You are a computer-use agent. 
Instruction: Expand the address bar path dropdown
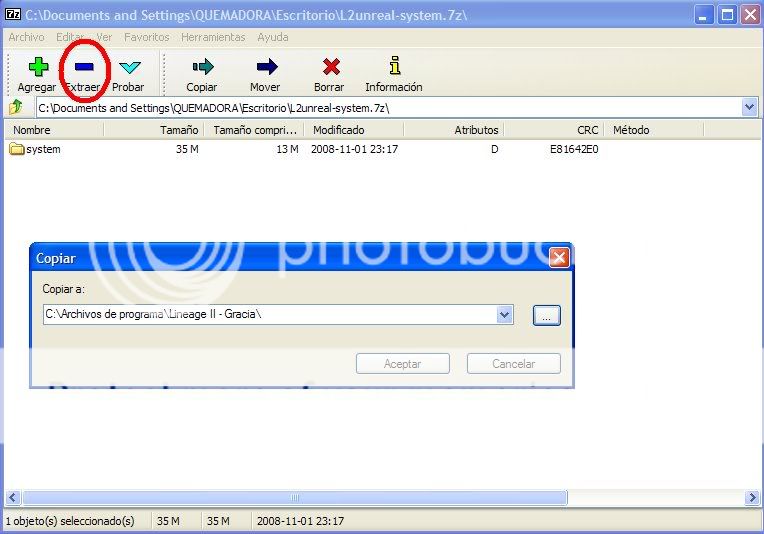click(749, 107)
